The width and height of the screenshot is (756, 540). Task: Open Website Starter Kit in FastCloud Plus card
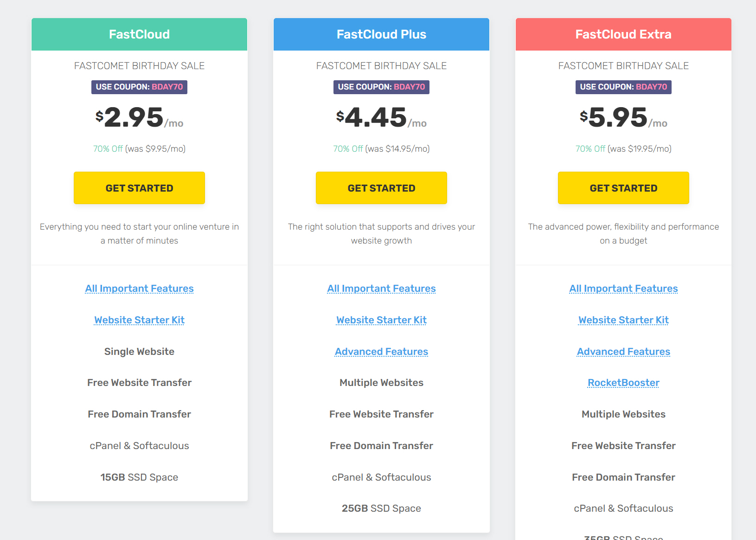pos(381,320)
